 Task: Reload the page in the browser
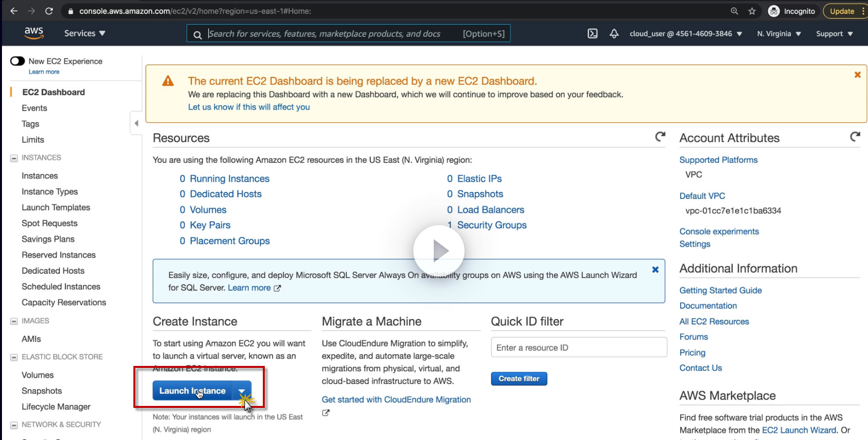point(49,11)
